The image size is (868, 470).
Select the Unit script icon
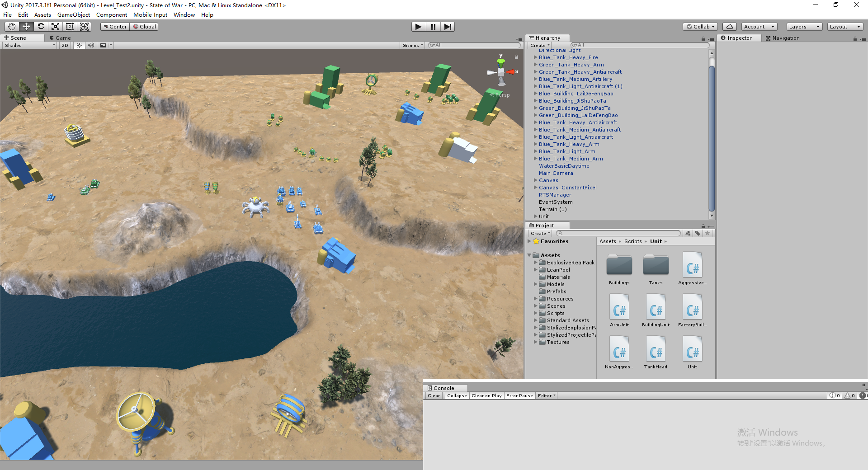[693, 349]
